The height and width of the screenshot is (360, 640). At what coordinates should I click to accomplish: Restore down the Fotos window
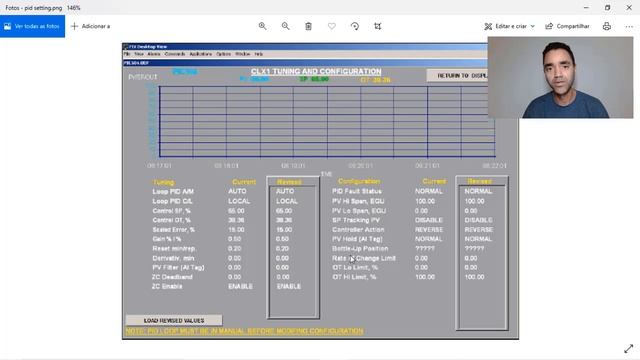pyautogui.click(x=607, y=7)
